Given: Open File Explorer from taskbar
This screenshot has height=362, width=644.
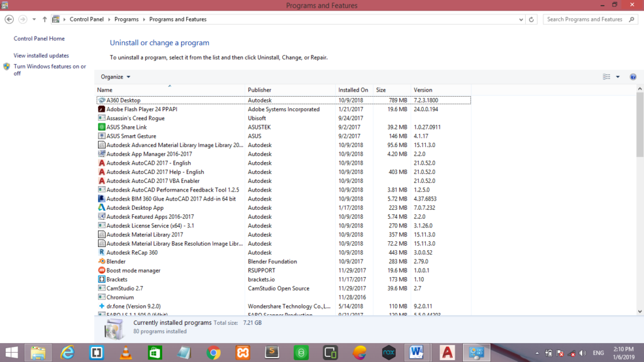Looking at the screenshot, I should [38, 353].
